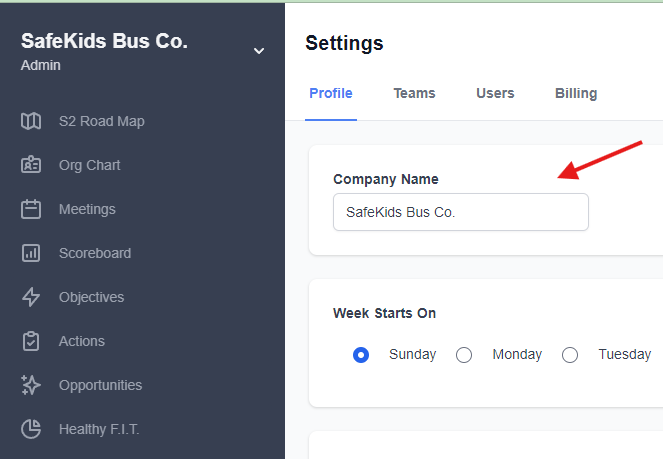This screenshot has width=663, height=459.
Task: Click the SafeKids Bus Co. sidebar title
Action: pos(104,41)
